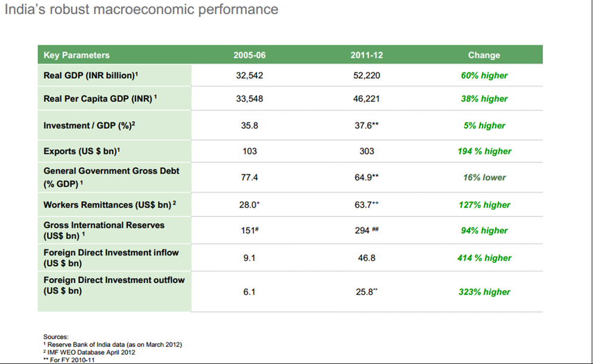Click "5% higher" change cell
Screen dimensions: 593x364
pos(484,126)
